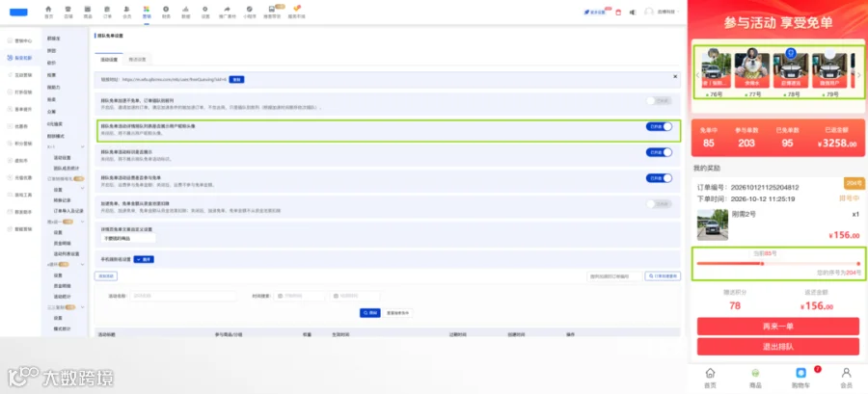Click the left arrow of avatar carousel

tap(698, 74)
